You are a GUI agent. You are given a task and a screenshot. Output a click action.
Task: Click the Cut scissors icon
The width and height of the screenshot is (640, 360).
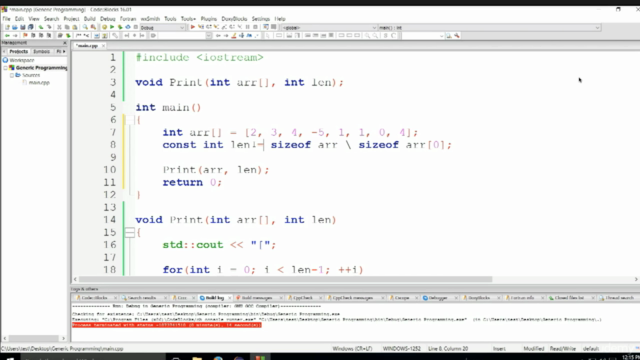pos(59,27)
